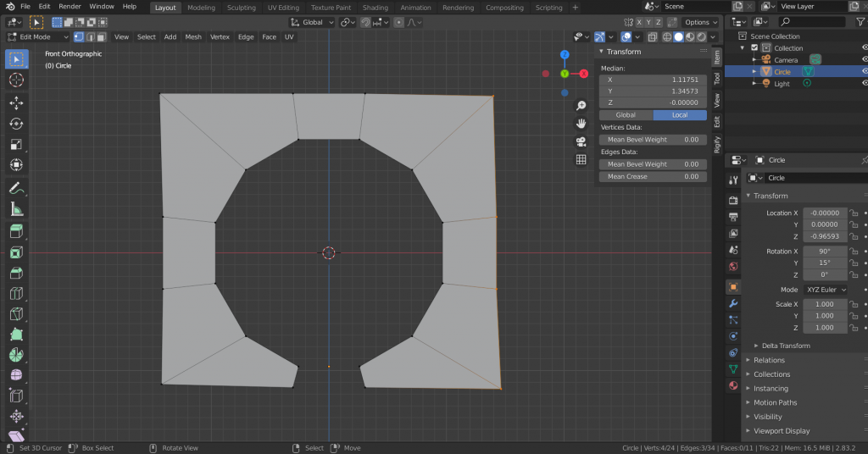This screenshot has height=454, width=868.
Task: Select the Measure tool
Action: pyautogui.click(x=16, y=209)
